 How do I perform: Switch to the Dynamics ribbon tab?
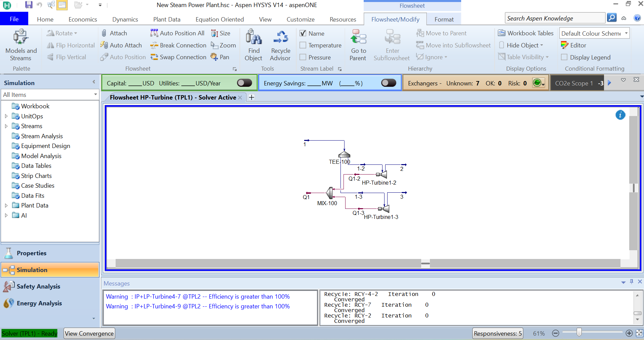(125, 20)
